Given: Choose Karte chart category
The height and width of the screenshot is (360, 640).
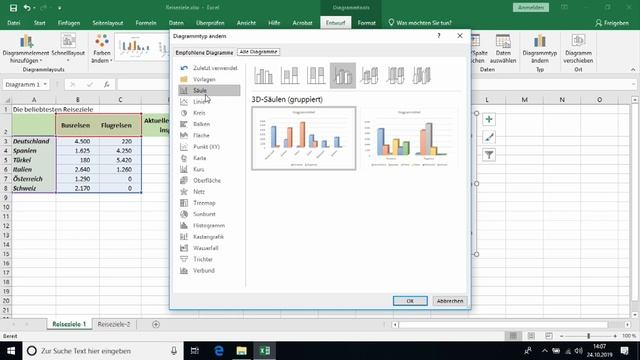Looking at the screenshot, I should 209,158.
